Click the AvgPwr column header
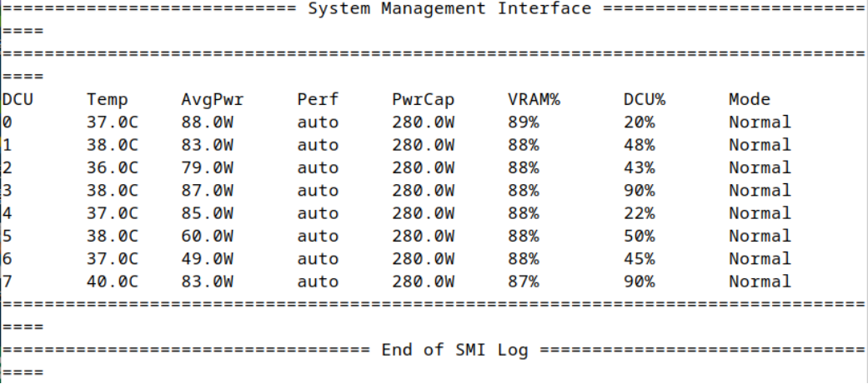The image size is (868, 384). point(213,100)
